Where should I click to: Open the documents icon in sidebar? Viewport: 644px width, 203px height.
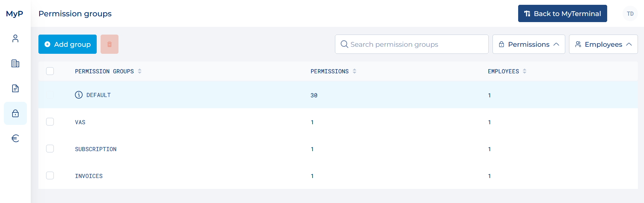pos(15,88)
